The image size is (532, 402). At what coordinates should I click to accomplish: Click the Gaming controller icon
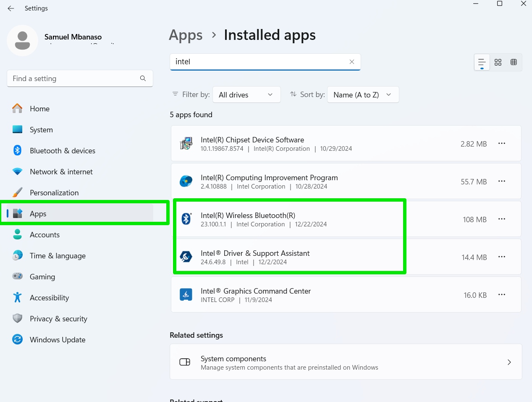tap(17, 276)
